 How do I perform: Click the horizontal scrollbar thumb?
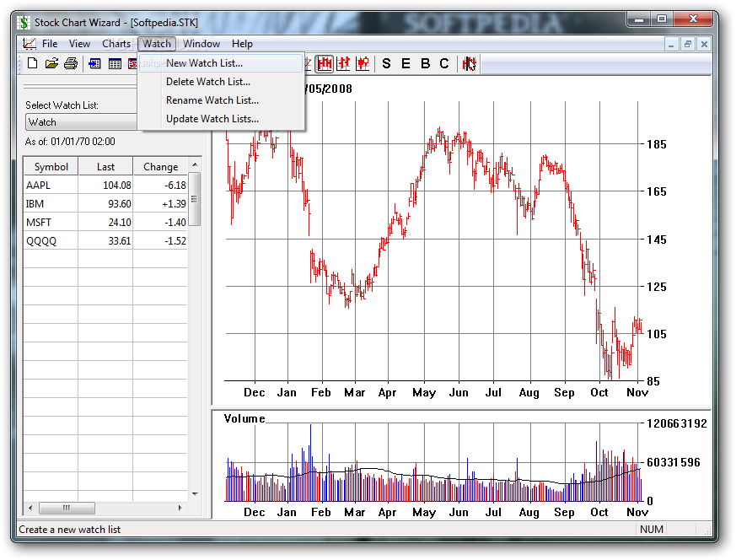67,508
